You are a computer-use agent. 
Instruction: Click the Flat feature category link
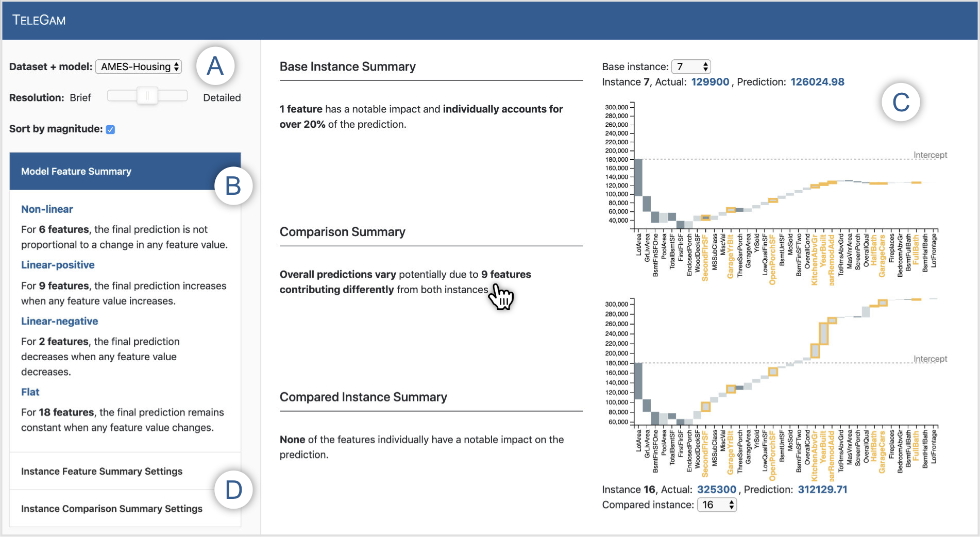pyautogui.click(x=30, y=392)
